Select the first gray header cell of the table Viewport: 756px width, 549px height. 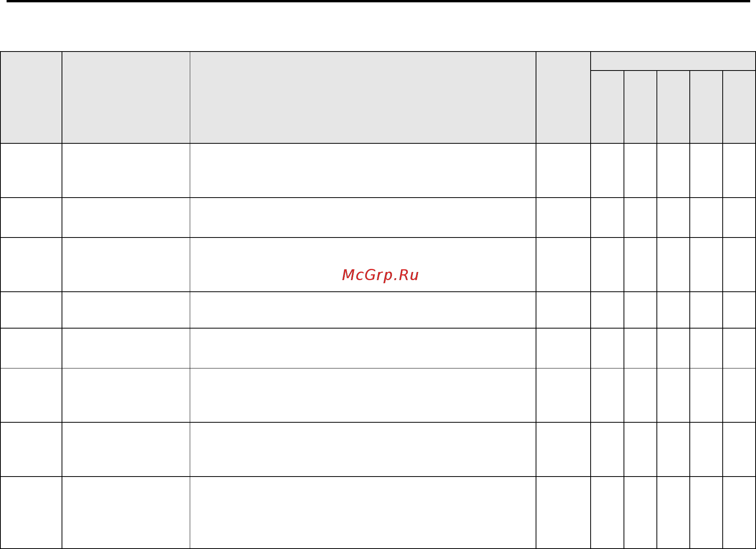tap(31, 98)
